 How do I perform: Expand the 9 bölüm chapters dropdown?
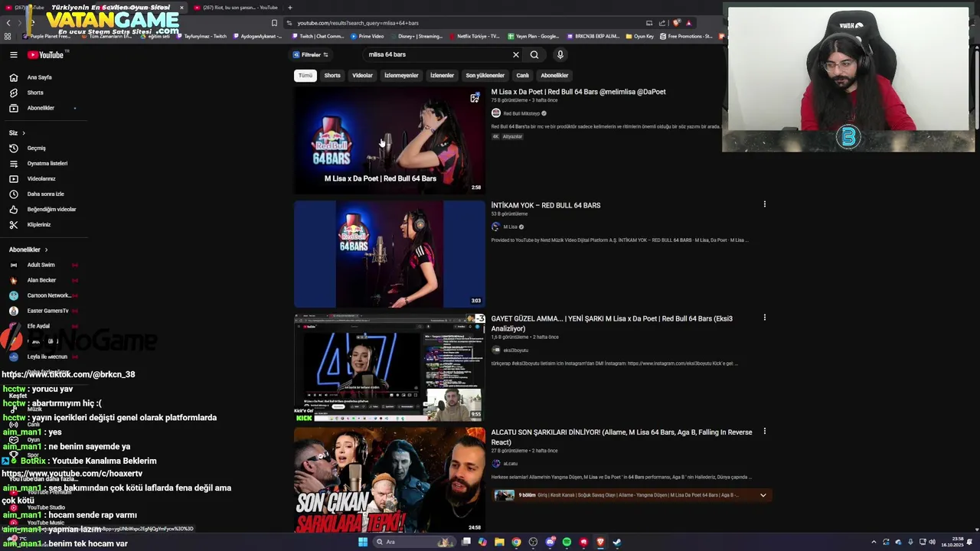(763, 495)
